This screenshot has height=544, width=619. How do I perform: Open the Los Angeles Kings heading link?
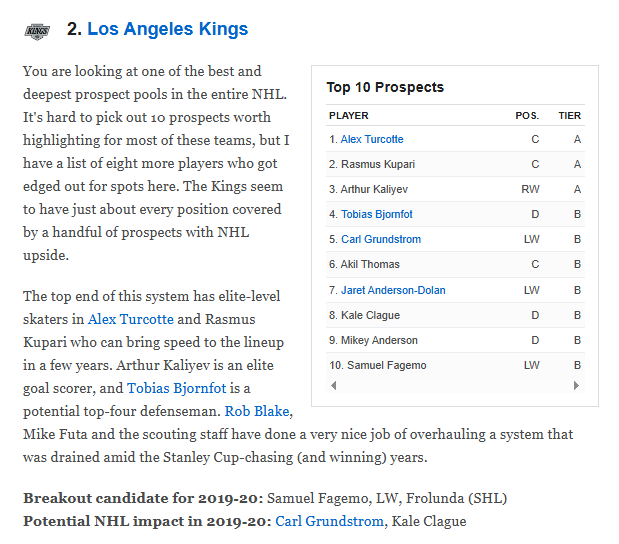pos(167,30)
